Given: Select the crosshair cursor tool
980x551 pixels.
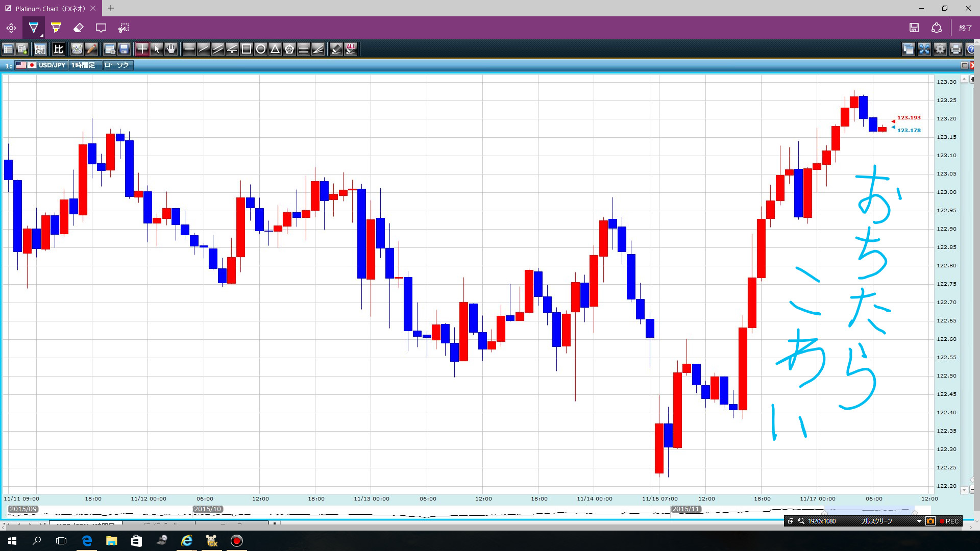Looking at the screenshot, I should click(x=142, y=49).
